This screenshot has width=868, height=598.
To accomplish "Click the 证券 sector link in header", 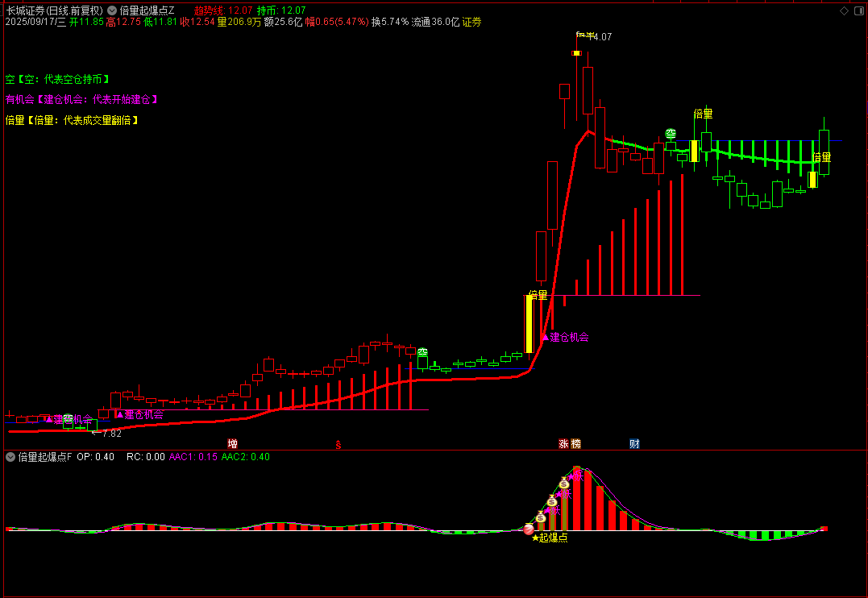I will [471, 22].
